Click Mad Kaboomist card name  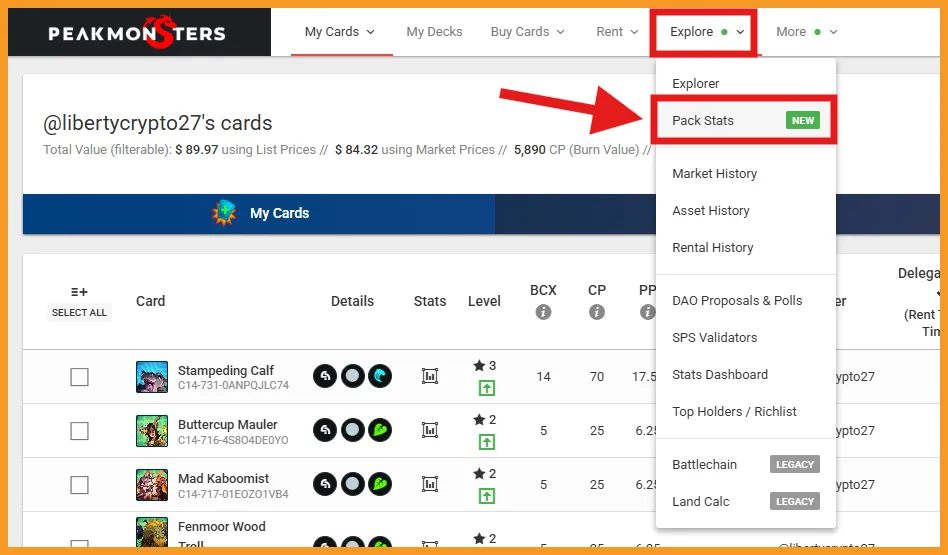[x=223, y=478]
